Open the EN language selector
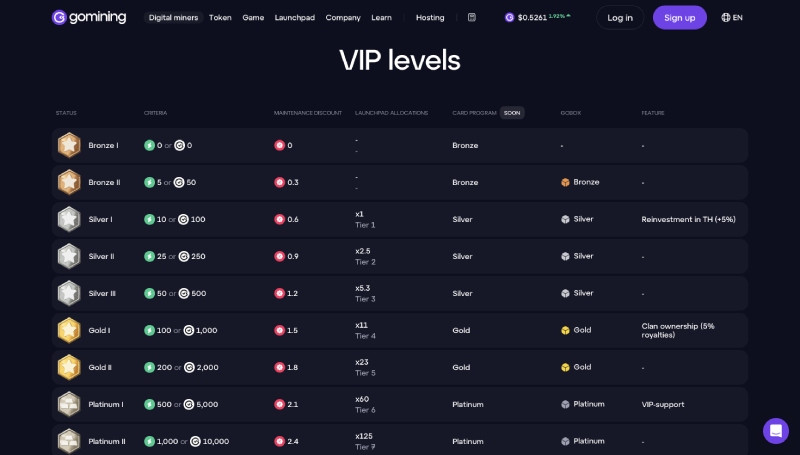The image size is (800, 455). click(x=732, y=17)
